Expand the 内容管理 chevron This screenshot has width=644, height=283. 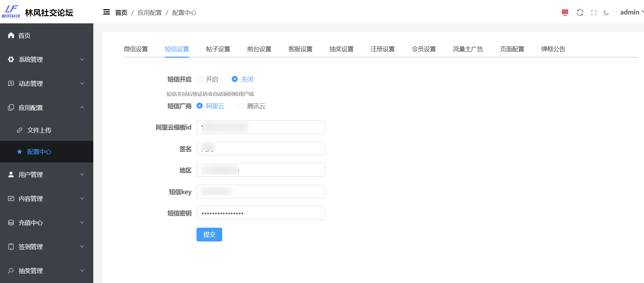(82, 199)
